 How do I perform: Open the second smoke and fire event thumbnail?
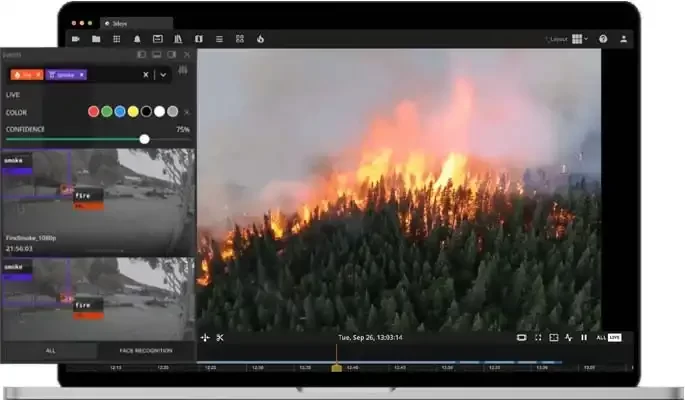coord(98,299)
